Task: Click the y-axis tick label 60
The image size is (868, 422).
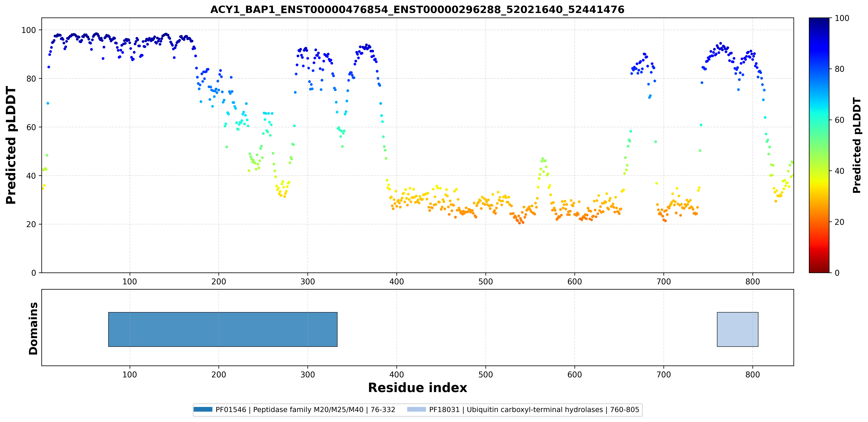Action: point(31,127)
